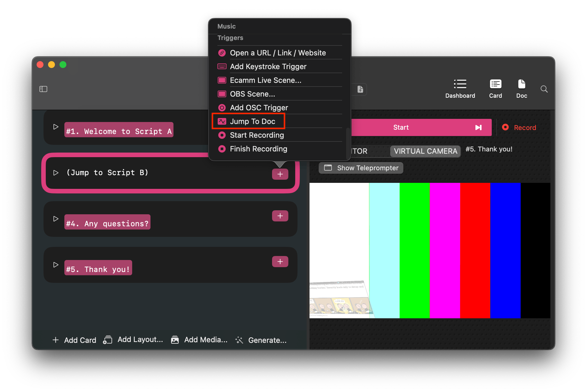The image size is (587, 392).
Task: Toggle the Record button
Action: [x=519, y=127]
